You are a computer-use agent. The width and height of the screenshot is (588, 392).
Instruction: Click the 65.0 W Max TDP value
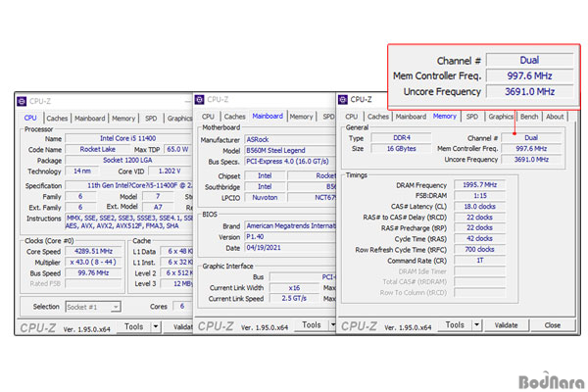177,149
